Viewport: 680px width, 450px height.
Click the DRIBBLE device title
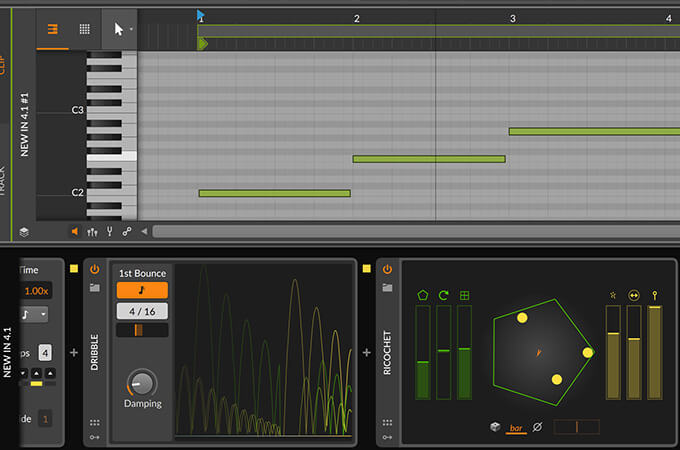click(x=95, y=352)
